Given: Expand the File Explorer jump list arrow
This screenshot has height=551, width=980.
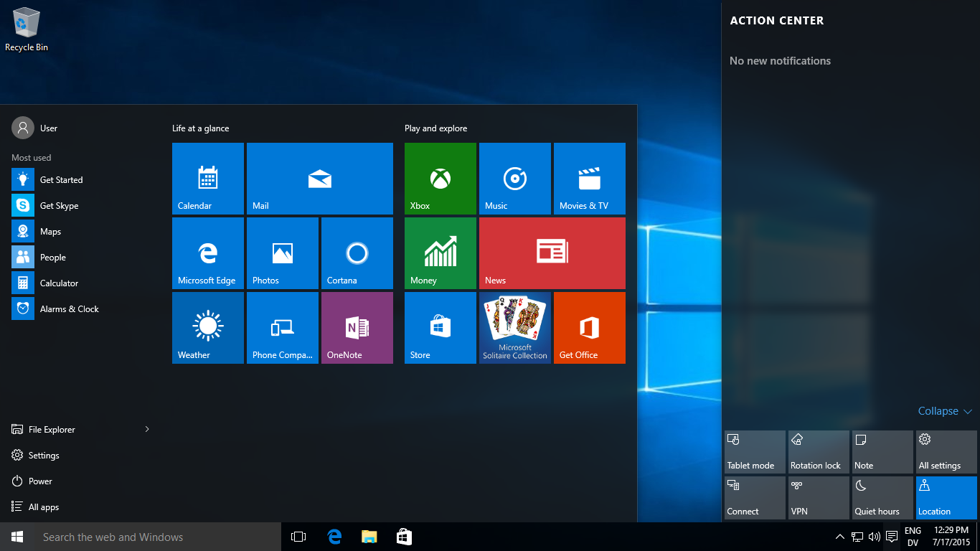Looking at the screenshot, I should click(x=146, y=429).
